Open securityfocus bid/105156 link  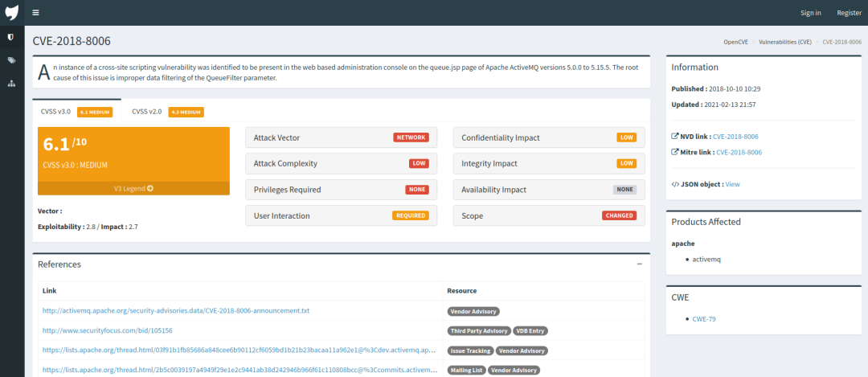[108, 330]
